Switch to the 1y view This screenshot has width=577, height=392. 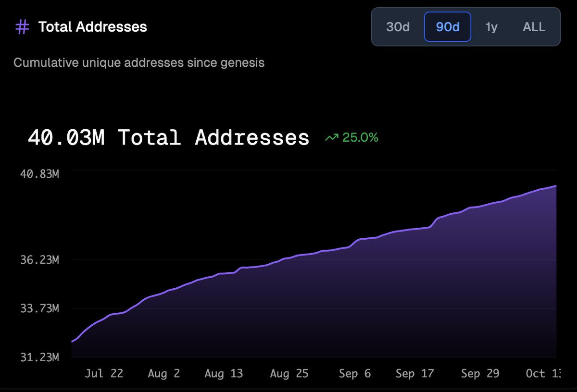tap(491, 27)
